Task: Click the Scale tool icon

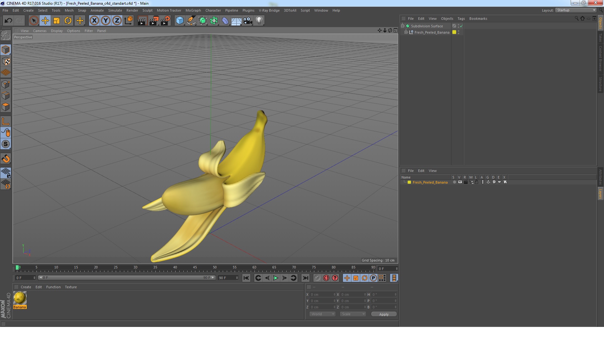Action: pyautogui.click(x=57, y=21)
